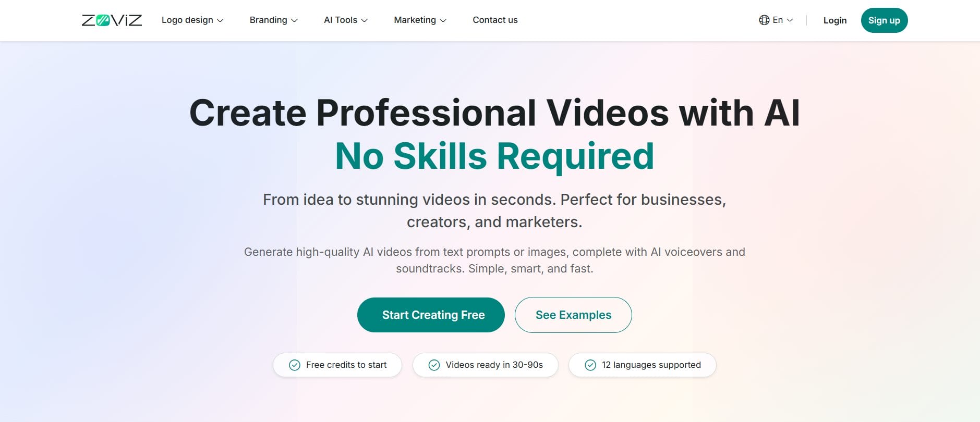Screen dimensions: 980x422
Task: Click checkmark icon beside Free credits to start
Action: pyautogui.click(x=295, y=365)
